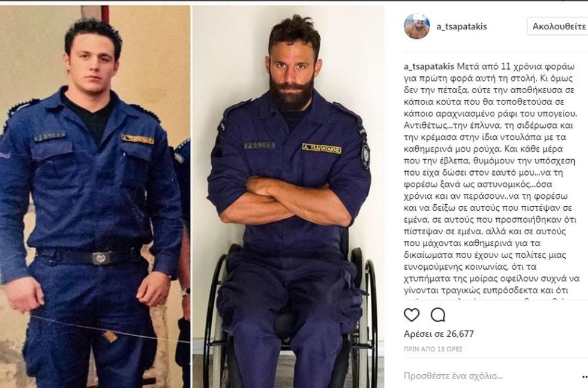Open the more options dots beside comment field
The height and width of the screenshot is (388, 588).
pos(584,377)
